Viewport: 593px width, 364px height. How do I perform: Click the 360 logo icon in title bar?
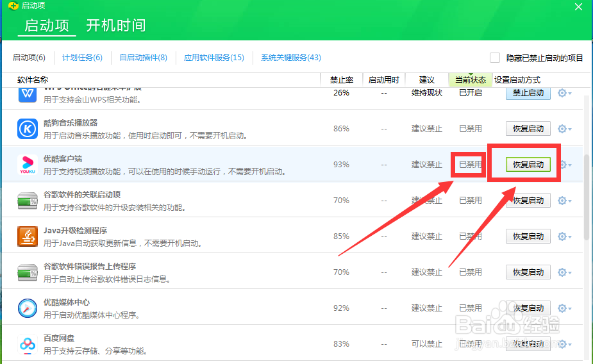(x=13, y=6)
